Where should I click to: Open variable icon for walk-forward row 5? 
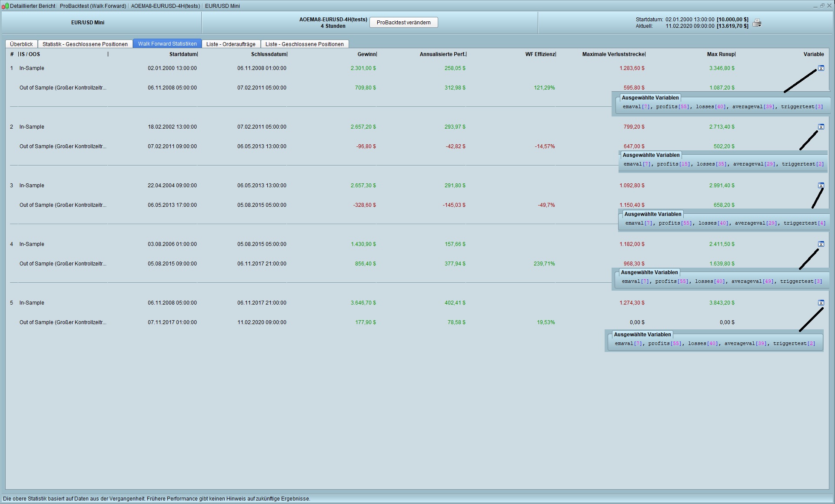(x=821, y=303)
